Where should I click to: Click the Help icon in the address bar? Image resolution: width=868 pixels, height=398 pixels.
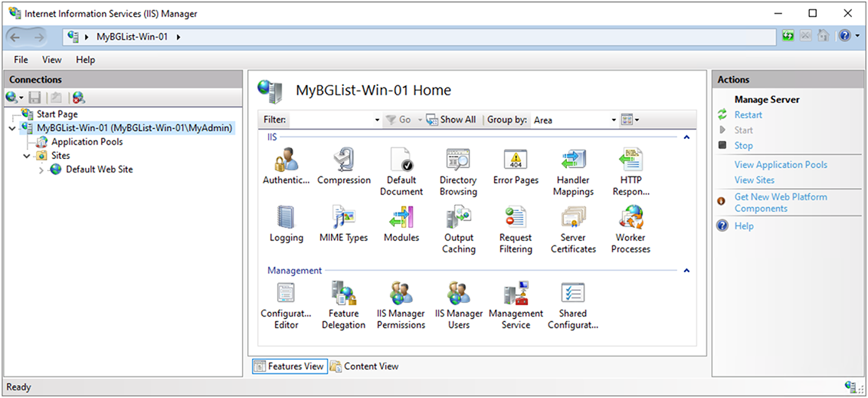tap(845, 37)
